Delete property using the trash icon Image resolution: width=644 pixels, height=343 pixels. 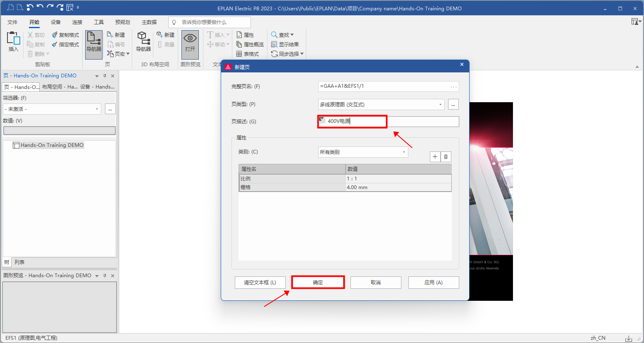(446, 157)
